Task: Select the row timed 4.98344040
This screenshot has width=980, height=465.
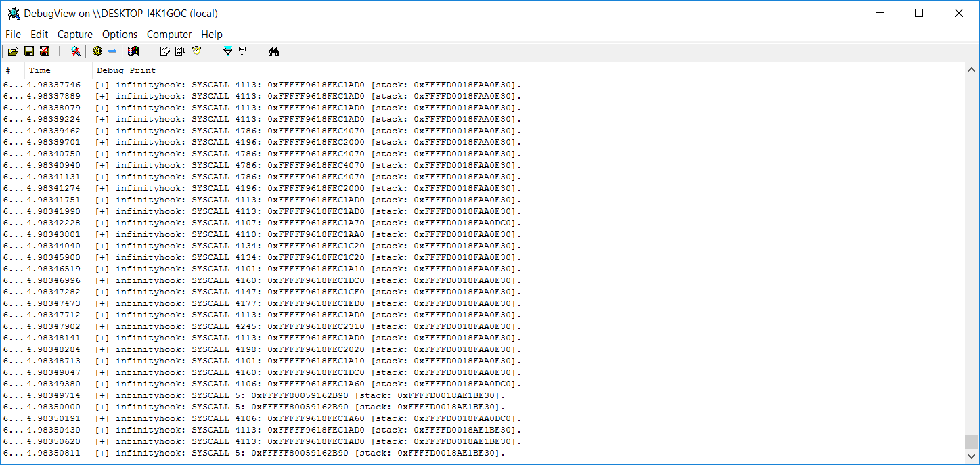Action: (483, 246)
